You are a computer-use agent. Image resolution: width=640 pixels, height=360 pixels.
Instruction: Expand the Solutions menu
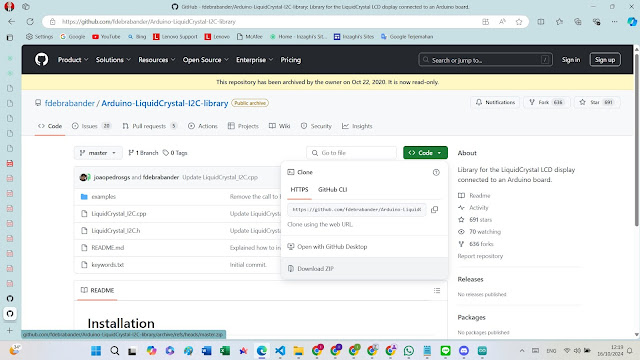113,60
